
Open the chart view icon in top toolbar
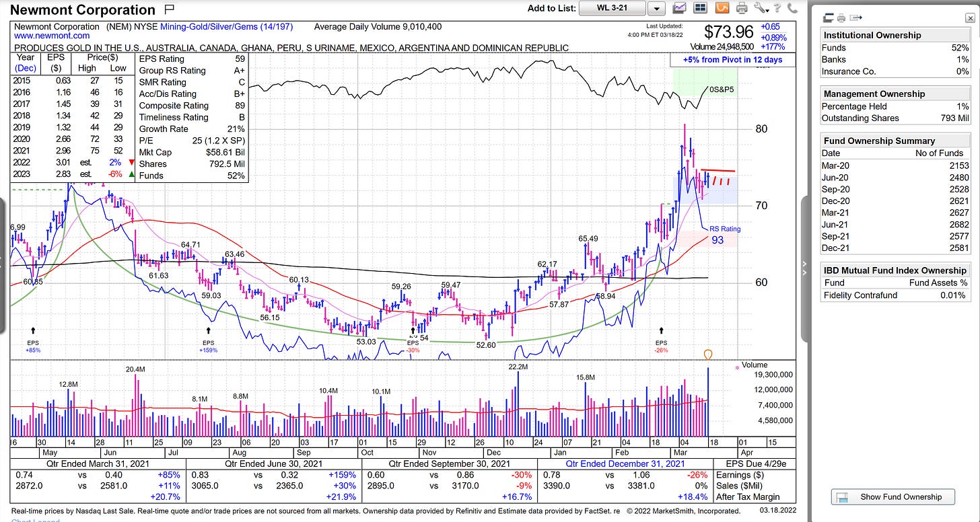tap(680, 8)
